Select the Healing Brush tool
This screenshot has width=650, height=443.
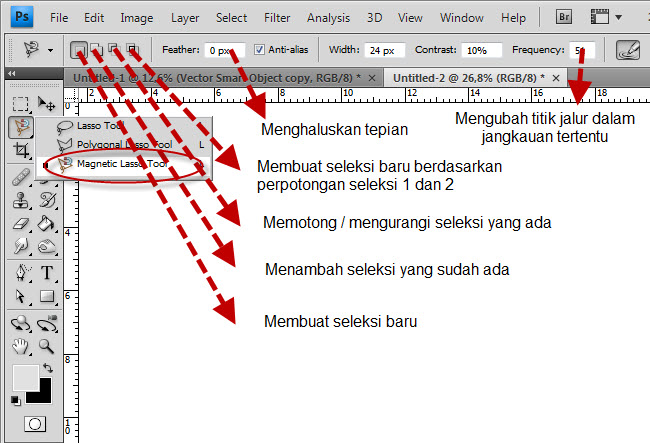click(21, 177)
